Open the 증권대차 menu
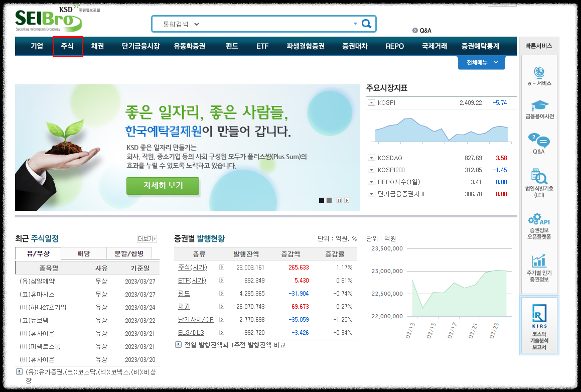The image size is (581, 392). click(x=355, y=46)
